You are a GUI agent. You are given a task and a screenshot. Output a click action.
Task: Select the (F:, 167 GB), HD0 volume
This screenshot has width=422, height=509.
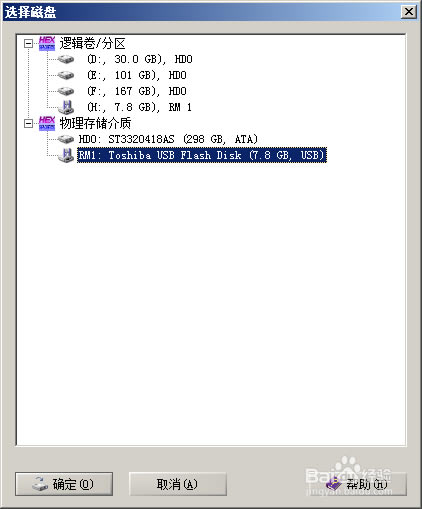[x=137, y=91]
